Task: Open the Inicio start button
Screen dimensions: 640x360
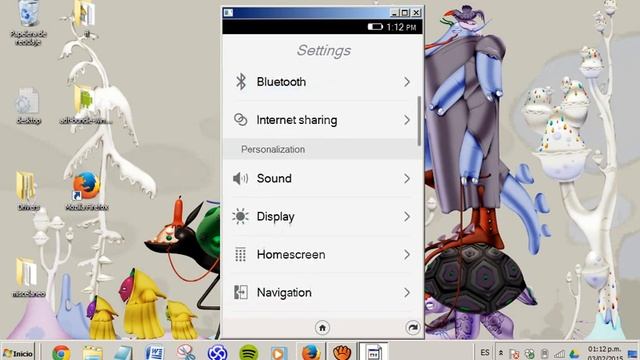Action: point(18,353)
